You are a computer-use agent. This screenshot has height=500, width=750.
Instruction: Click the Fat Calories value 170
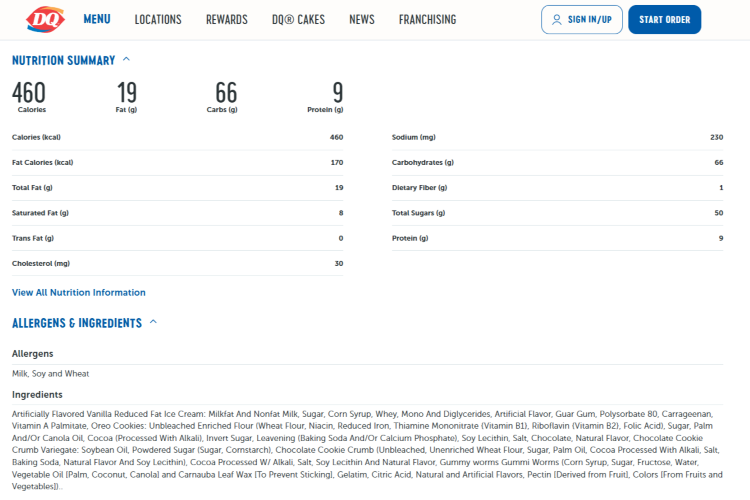(337, 163)
